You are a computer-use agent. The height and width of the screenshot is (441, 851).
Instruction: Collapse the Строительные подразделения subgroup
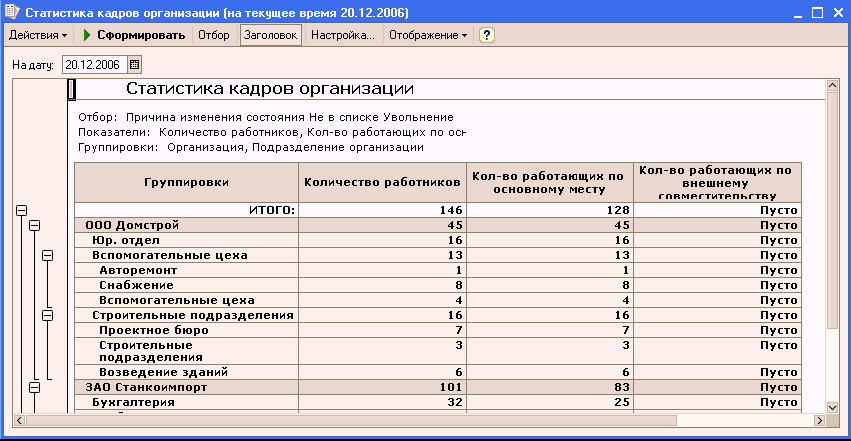point(47,315)
